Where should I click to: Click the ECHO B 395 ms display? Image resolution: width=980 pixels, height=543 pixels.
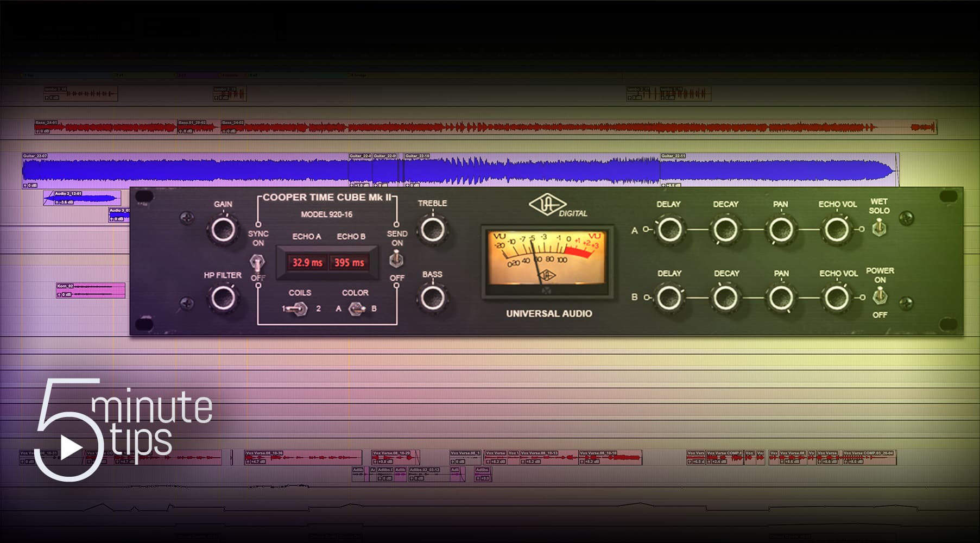pos(349,263)
